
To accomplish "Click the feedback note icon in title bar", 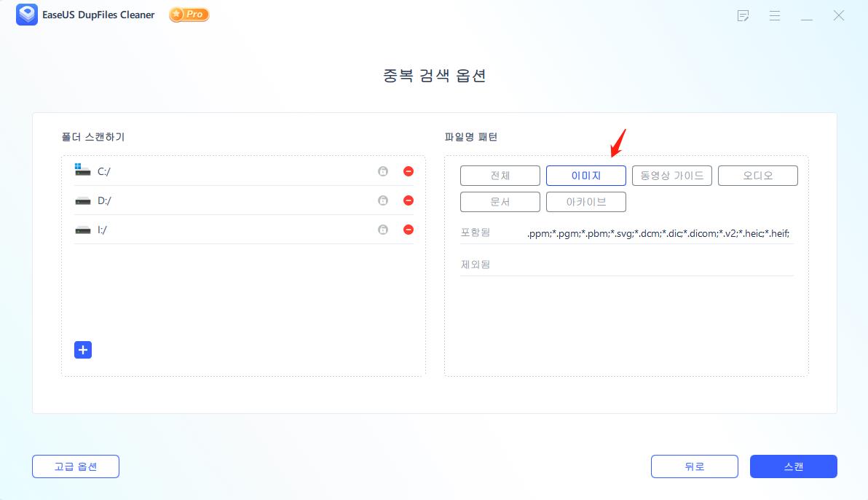I will tap(743, 15).
